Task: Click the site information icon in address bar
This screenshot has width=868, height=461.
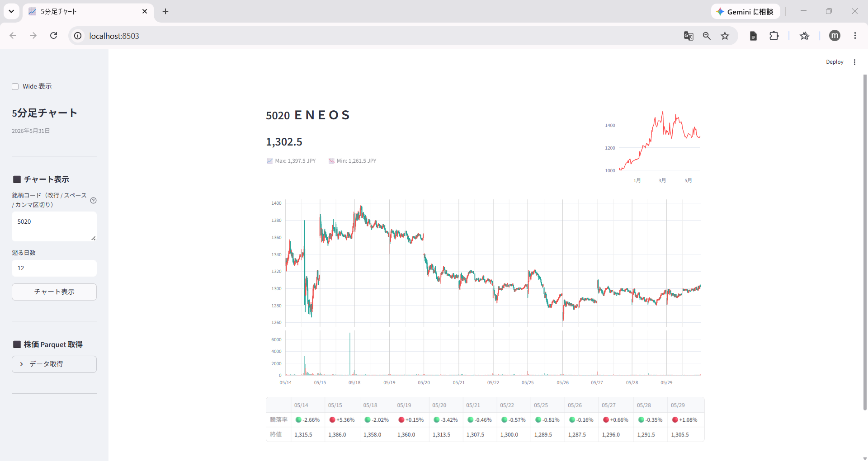Action: [x=78, y=36]
